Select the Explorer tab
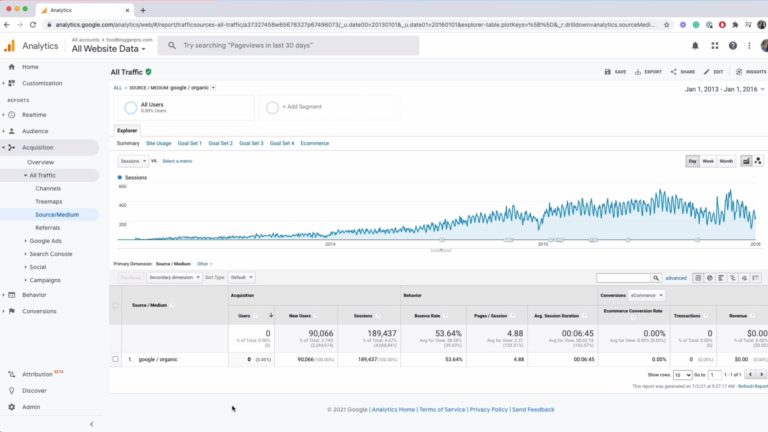This screenshot has width=768, height=432. [x=127, y=131]
